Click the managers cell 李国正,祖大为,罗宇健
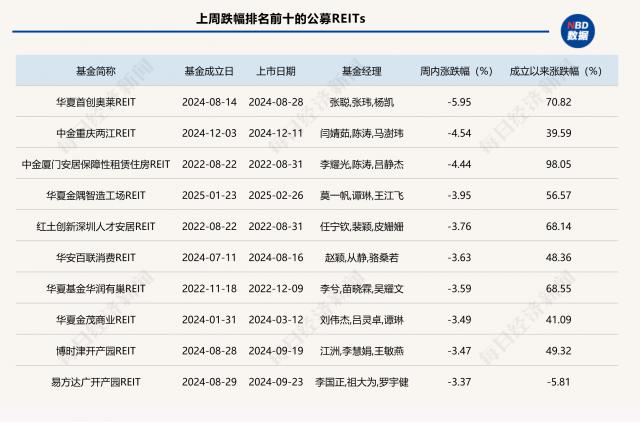This screenshot has width=640, height=422. (x=362, y=382)
